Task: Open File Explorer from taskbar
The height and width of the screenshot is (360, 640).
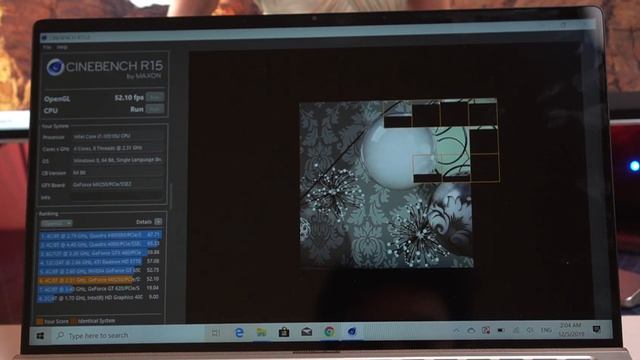Action: 261,332
